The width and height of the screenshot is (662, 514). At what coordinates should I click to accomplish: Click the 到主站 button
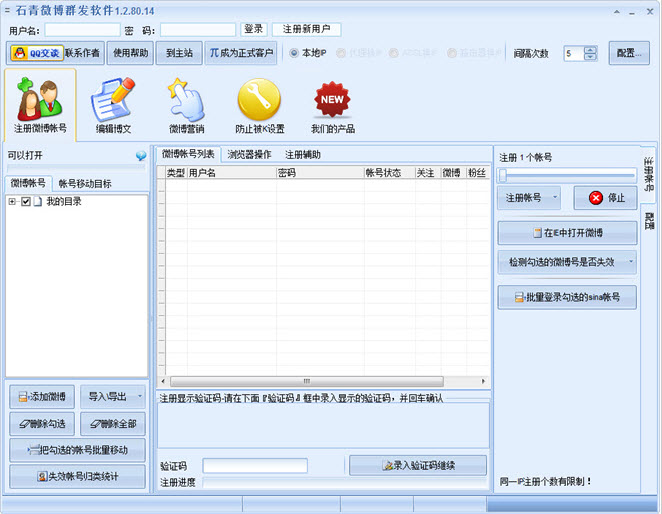179,53
